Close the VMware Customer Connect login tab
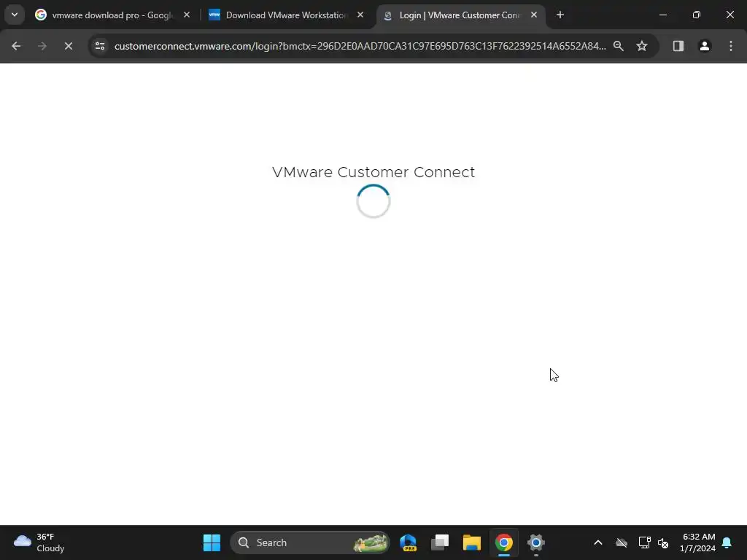 click(534, 15)
